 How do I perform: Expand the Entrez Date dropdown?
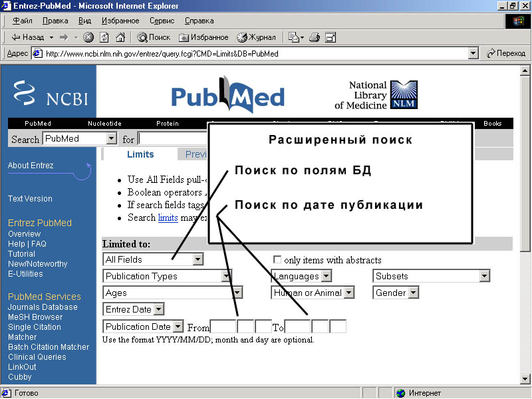pos(158,309)
